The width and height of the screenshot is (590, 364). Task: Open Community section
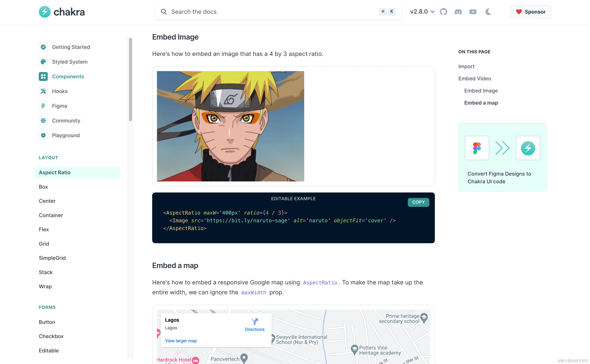(60, 121)
